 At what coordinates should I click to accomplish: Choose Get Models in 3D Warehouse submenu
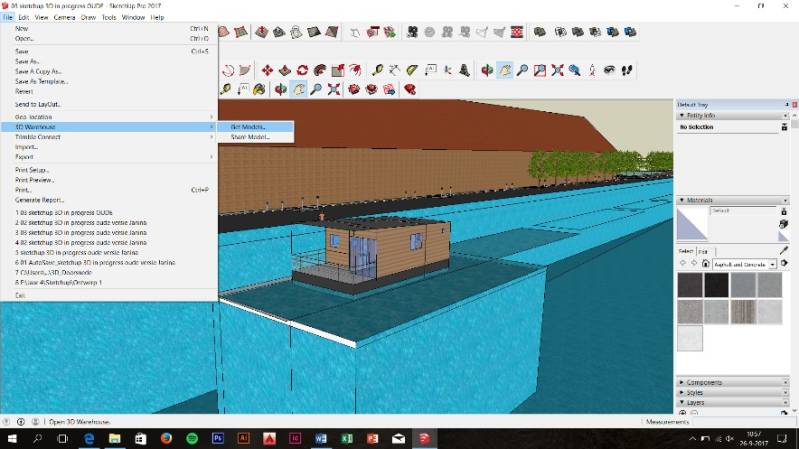[x=256, y=127]
